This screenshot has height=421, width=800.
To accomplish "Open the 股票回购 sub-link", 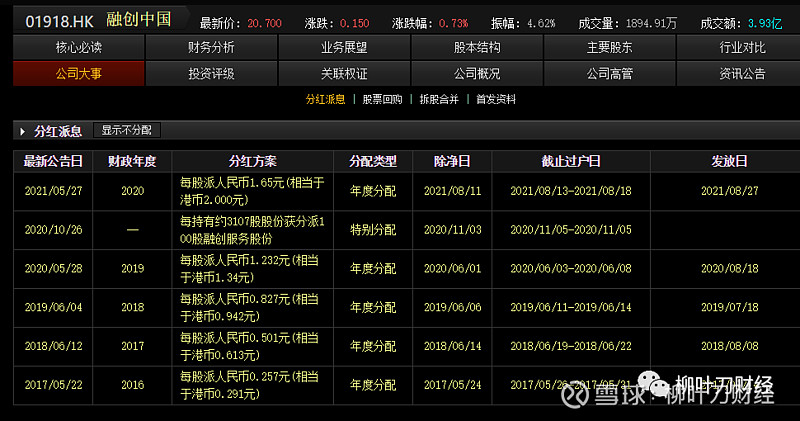I will tap(382, 99).
